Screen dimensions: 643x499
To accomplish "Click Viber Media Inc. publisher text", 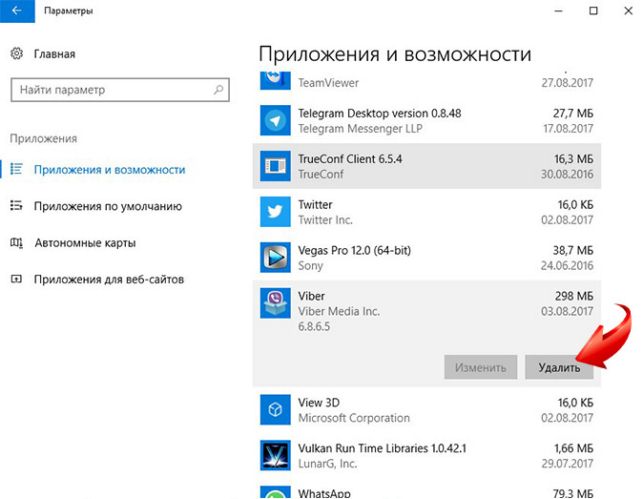I will [339, 311].
